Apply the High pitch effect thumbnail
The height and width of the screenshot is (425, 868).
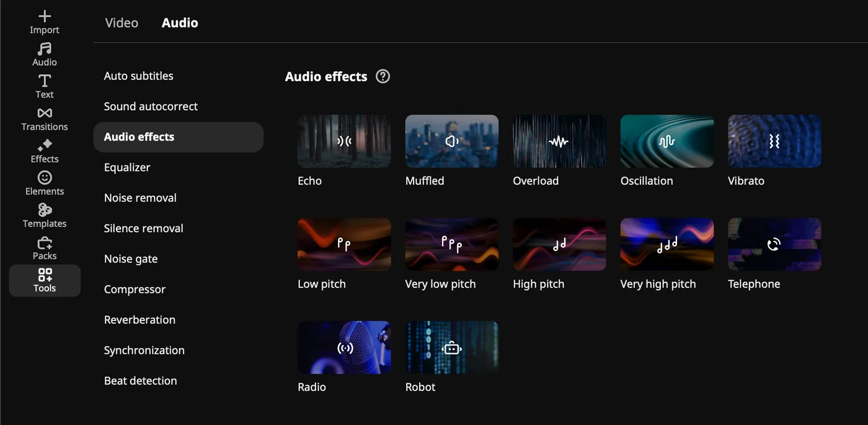pos(559,244)
